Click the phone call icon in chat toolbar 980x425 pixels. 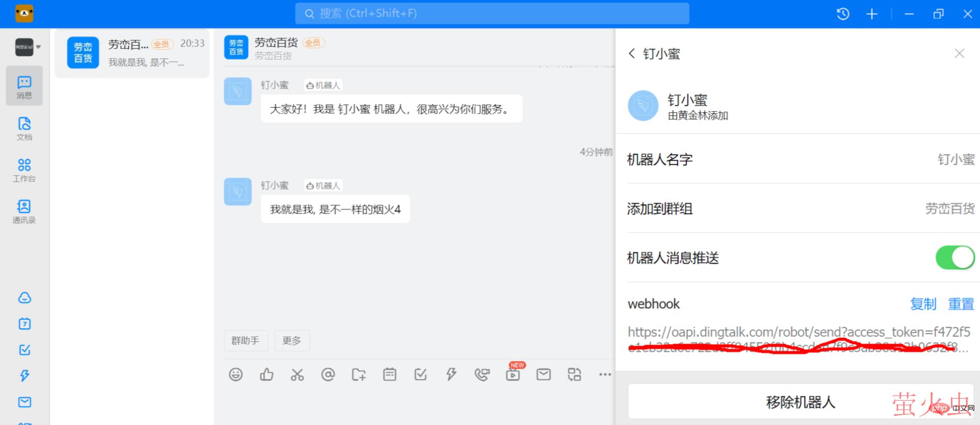coord(482,374)
